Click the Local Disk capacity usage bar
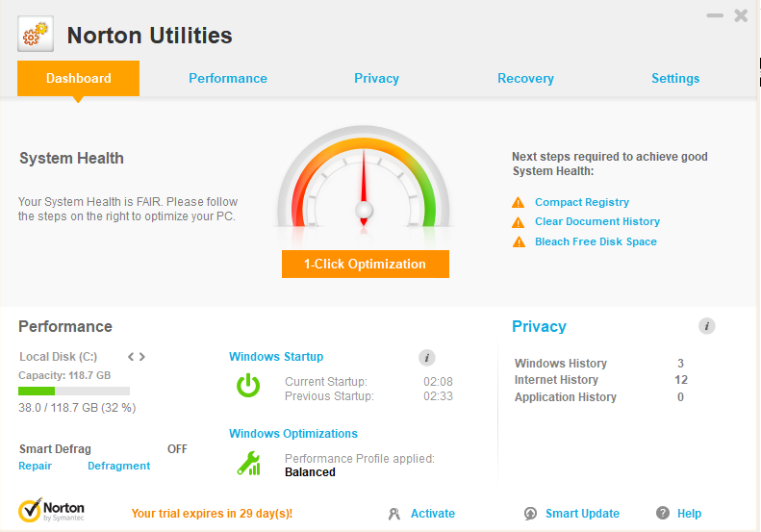 click(74, 391)
